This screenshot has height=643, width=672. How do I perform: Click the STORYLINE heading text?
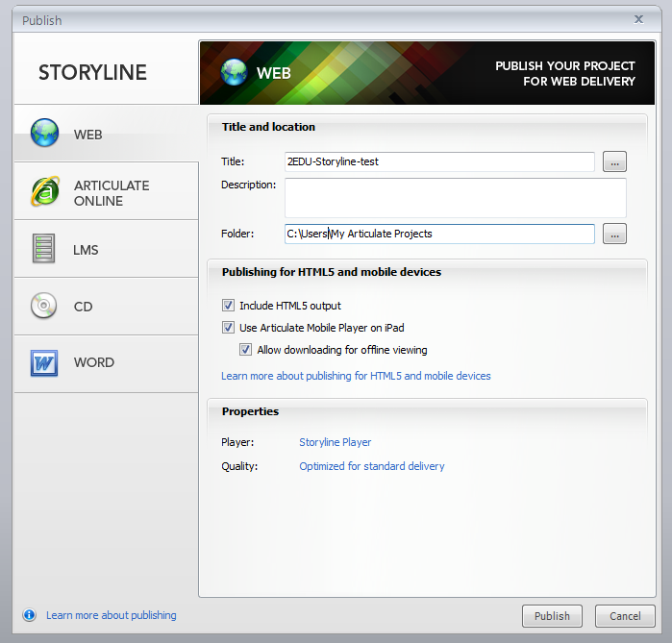pyautogui.click(x=92, y=72)
